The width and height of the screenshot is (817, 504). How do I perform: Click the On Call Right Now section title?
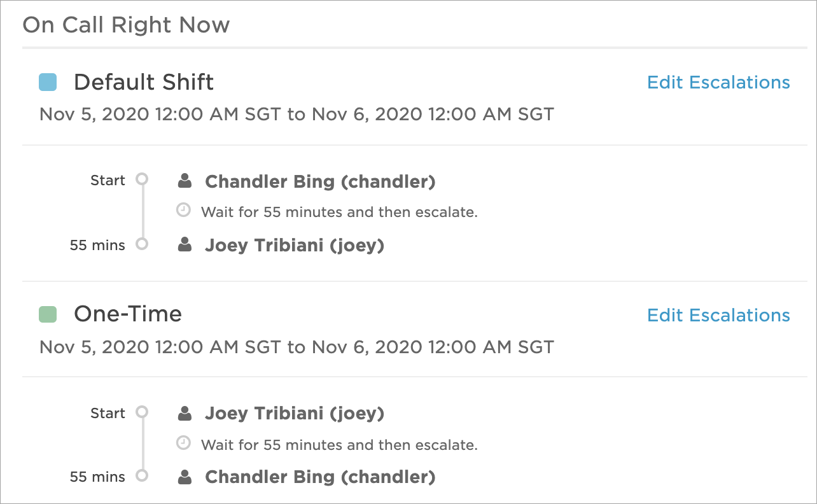pyautogui.click(x=126, y=25)
